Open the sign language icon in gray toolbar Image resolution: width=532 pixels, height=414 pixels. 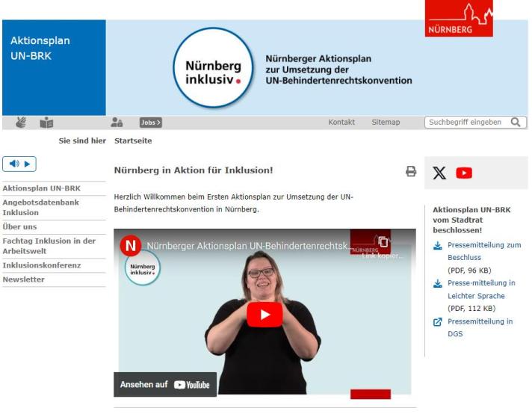(21, 123)
